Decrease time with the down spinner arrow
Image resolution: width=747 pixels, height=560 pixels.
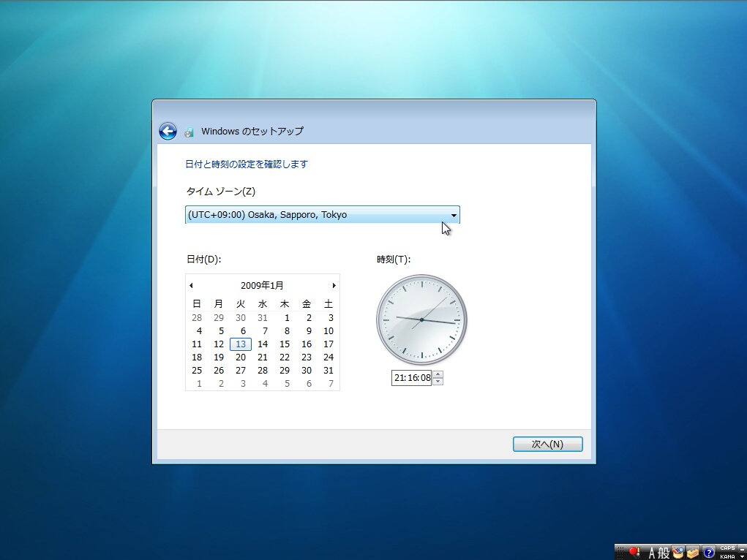(438, 382)
